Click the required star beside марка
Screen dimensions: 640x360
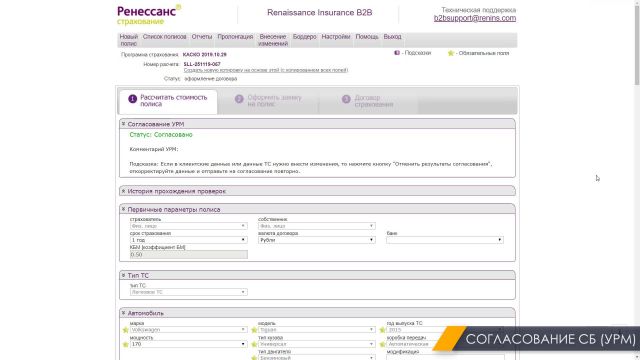click(x=126, y=330)
